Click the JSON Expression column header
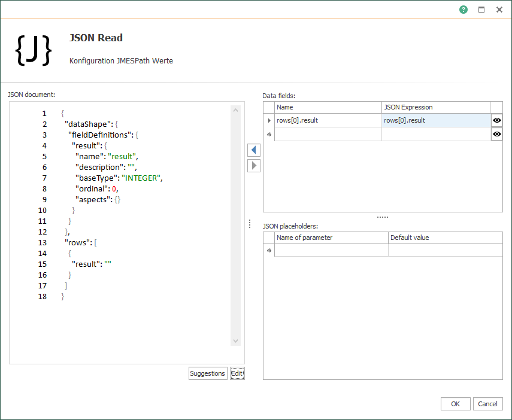 click(x=435, y=107)
